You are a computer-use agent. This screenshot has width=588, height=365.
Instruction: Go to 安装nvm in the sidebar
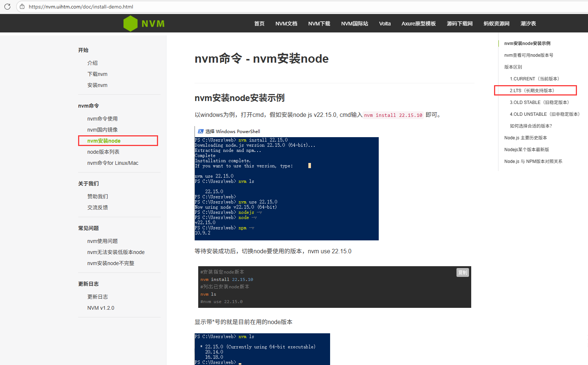coord(97,85)
